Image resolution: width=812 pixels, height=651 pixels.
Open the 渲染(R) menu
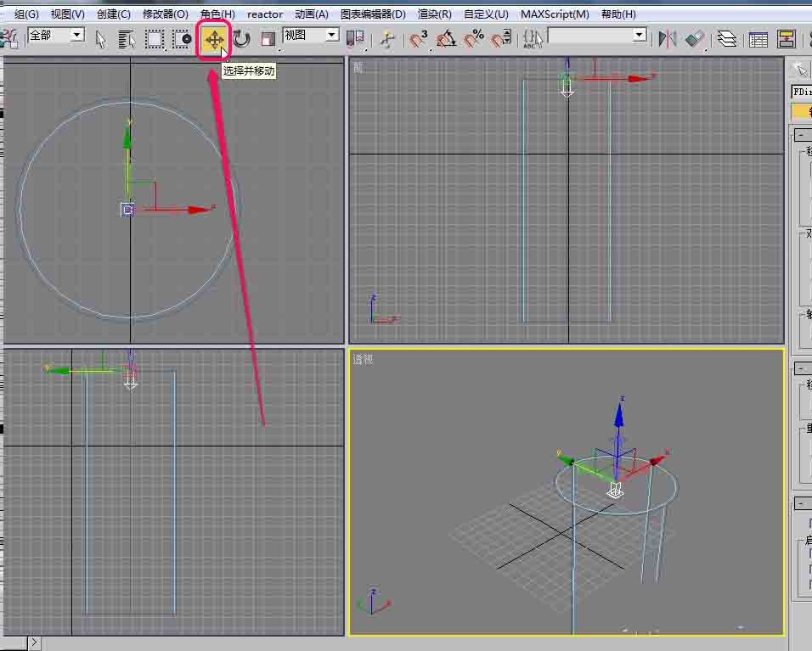(x=434, y=14)
